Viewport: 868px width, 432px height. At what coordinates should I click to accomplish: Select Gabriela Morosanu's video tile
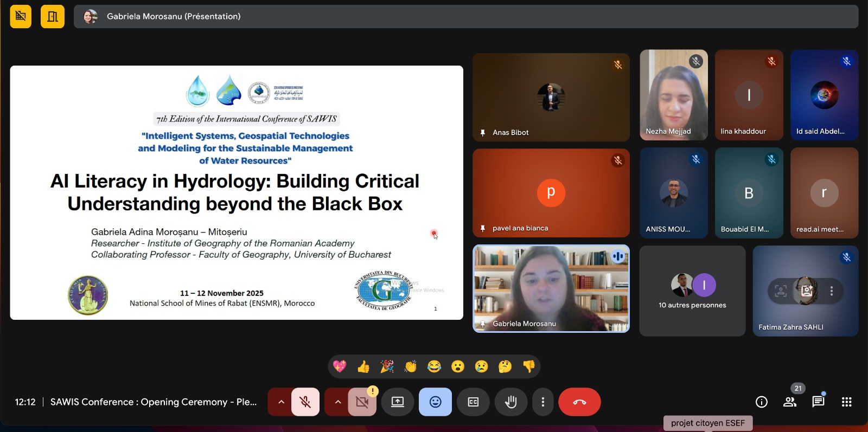pyautogui.click(x=551, y=288)
